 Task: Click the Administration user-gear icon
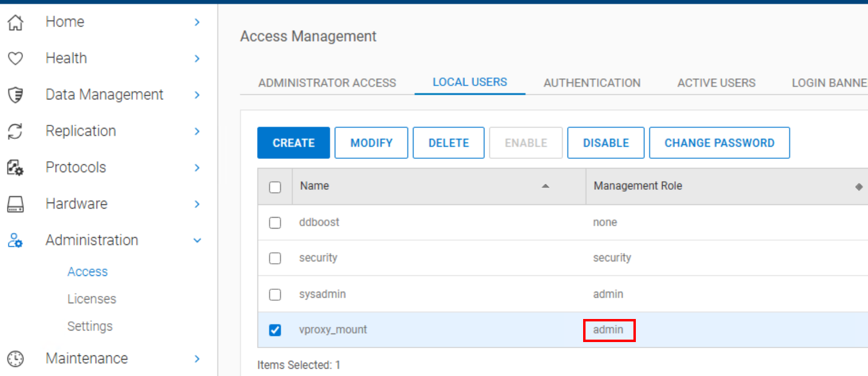tap(15, 241)
